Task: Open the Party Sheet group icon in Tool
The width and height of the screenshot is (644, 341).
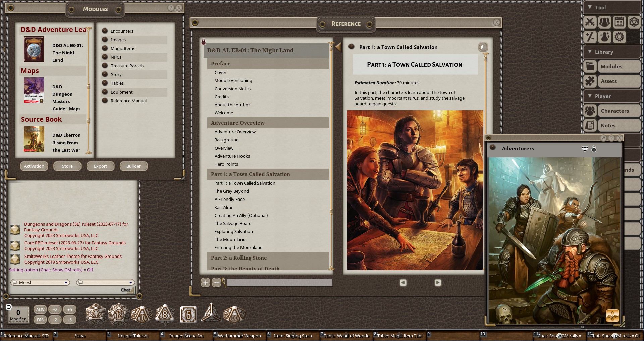Action: (x=604, y=22)
